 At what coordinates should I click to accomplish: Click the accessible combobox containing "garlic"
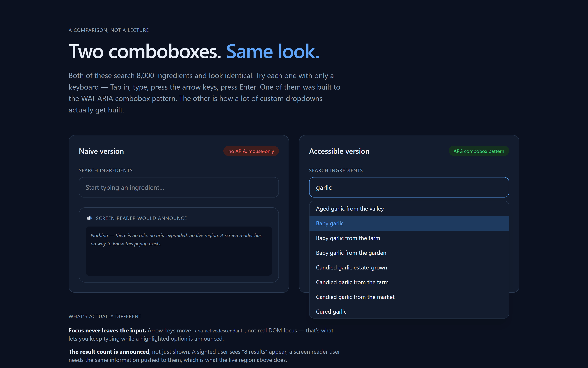click(x=409, y=187)
